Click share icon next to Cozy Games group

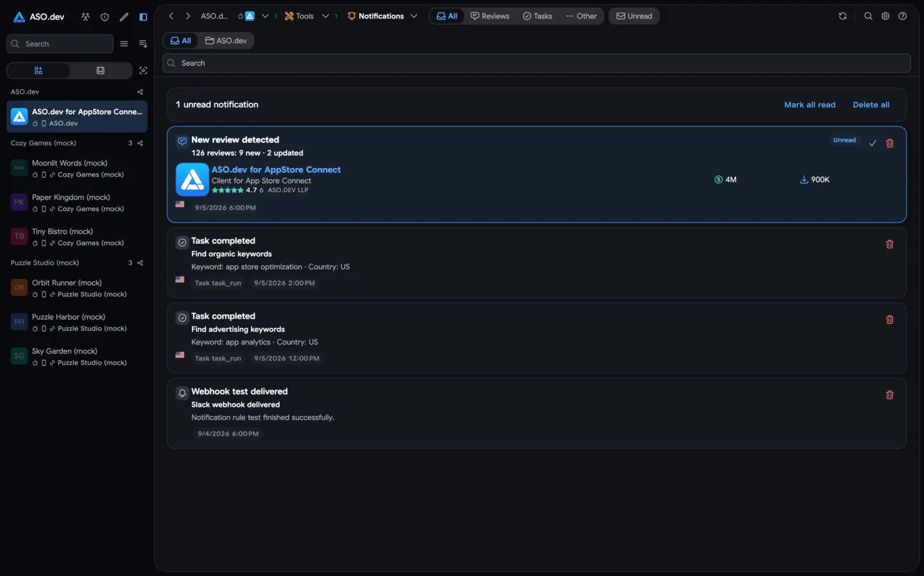140,143
